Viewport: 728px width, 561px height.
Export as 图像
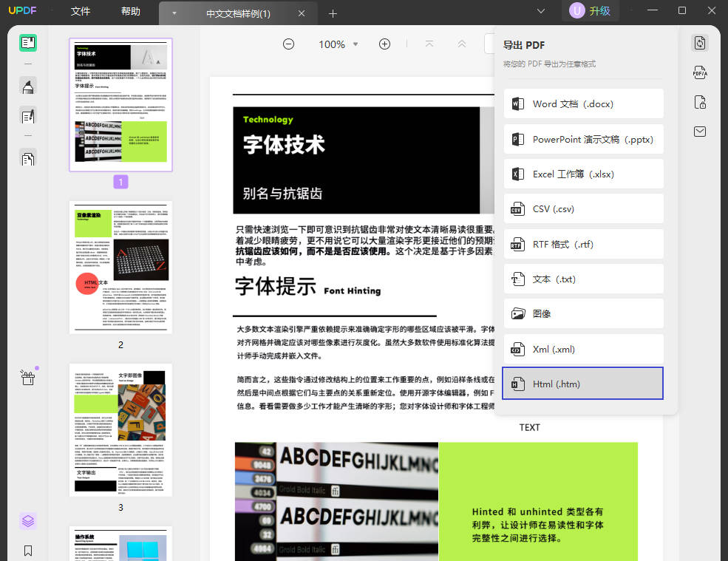pos(584,314)
